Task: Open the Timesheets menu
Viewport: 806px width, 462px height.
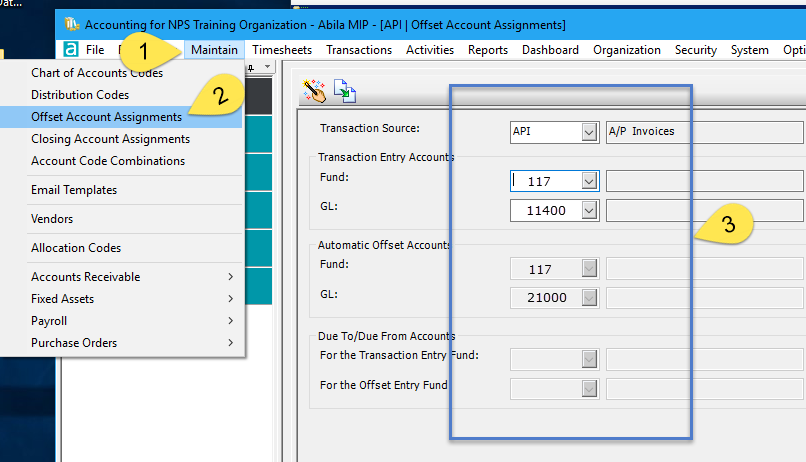Action: pos(281,49)
